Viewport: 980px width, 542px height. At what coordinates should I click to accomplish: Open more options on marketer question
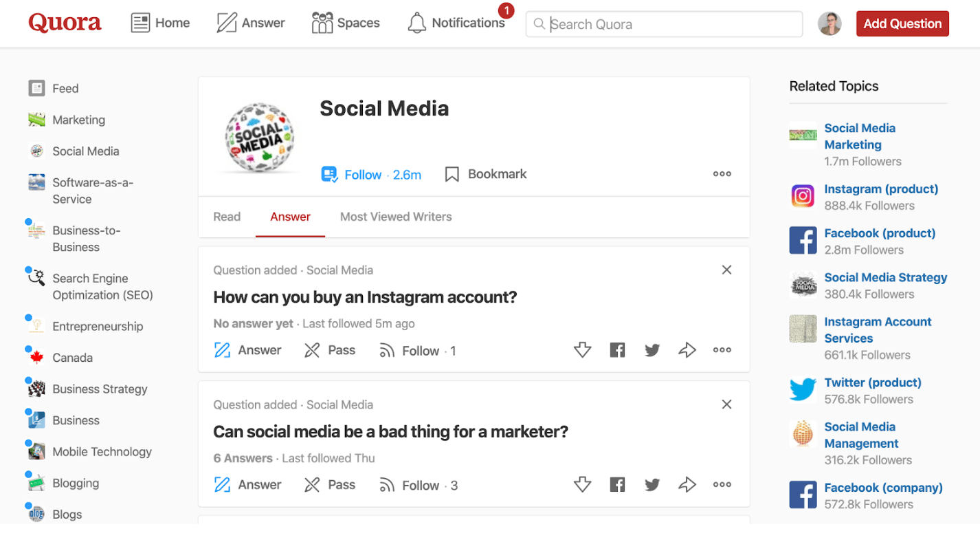pyautogui.click(x=722, y=485)
